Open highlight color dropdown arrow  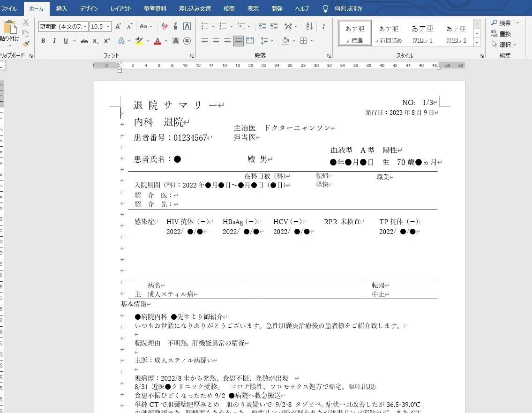148,41
